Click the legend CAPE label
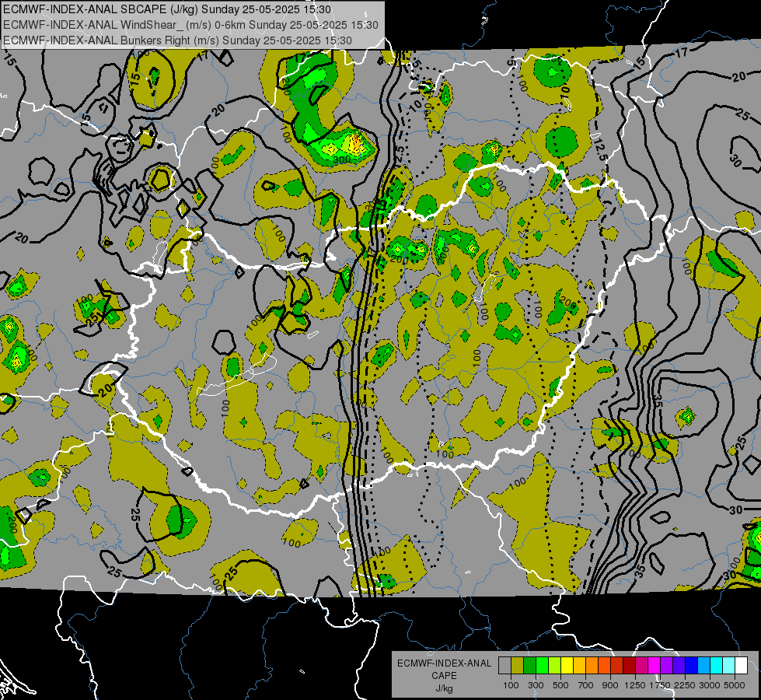Screen dimensions: 761x700 coord(444,676)
